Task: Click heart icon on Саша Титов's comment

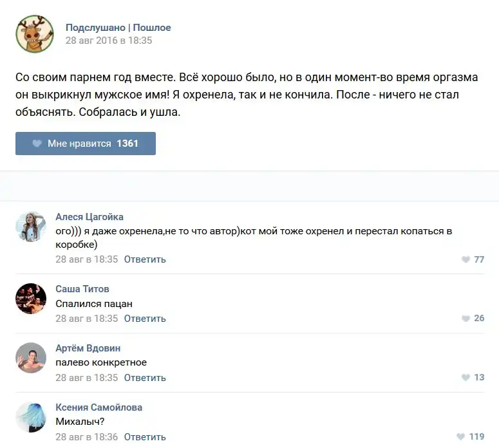Action: click(x=466, y=319)
